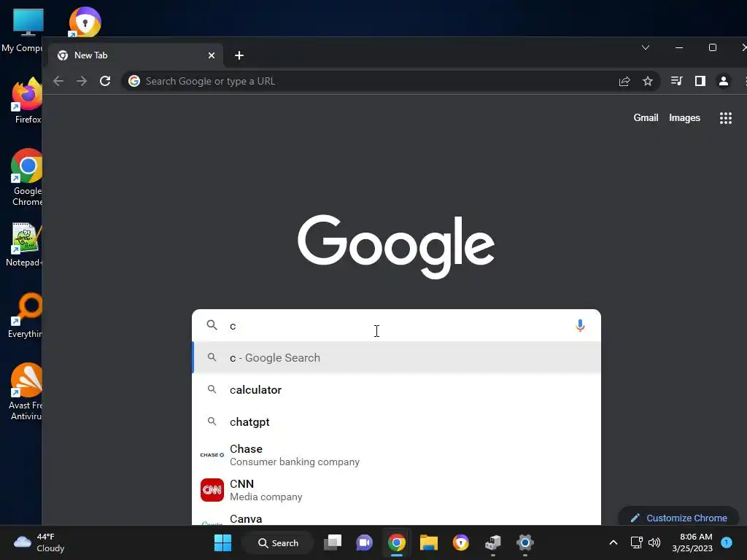
Task: Click the browser forward arrow
Action: pyautogui.click(x=82, y=81)
